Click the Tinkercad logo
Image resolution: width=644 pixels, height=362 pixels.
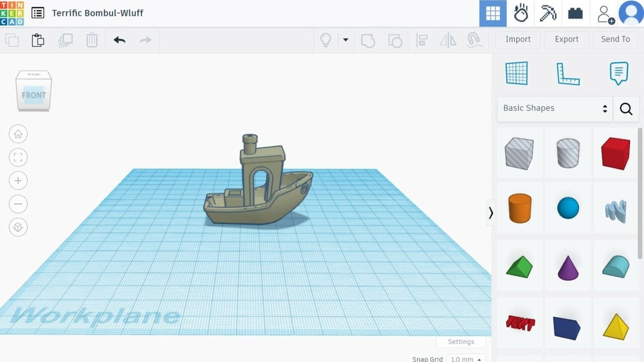pos(12,13)
